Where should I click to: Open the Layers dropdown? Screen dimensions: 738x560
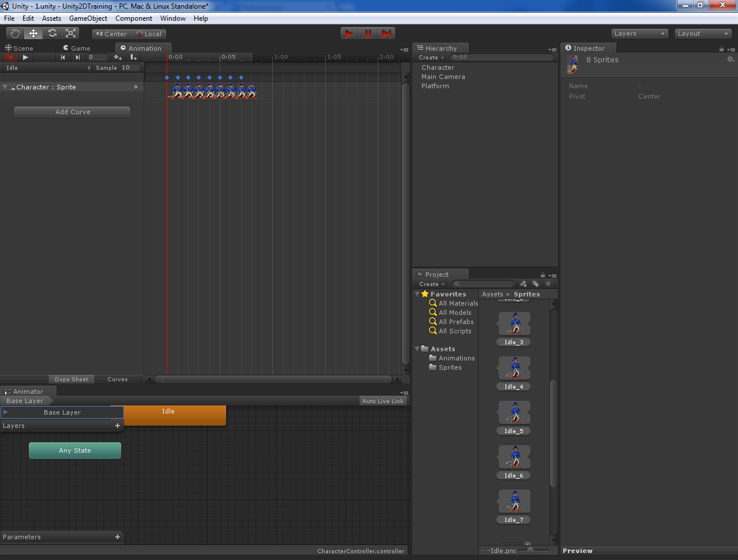coord(639,33)
